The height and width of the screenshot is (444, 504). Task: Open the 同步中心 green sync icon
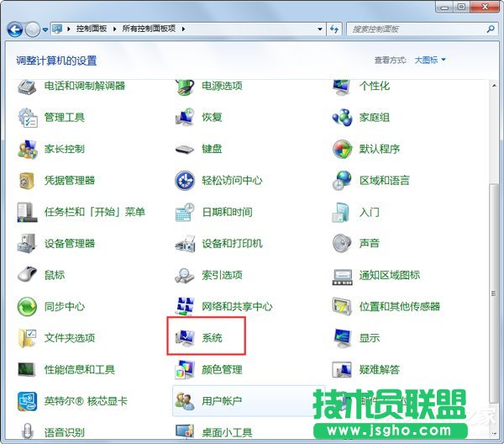(28, 306)
